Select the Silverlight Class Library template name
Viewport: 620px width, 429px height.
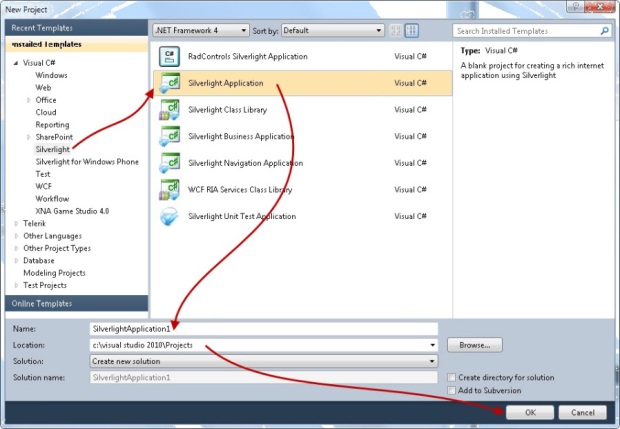click(227, 110)
